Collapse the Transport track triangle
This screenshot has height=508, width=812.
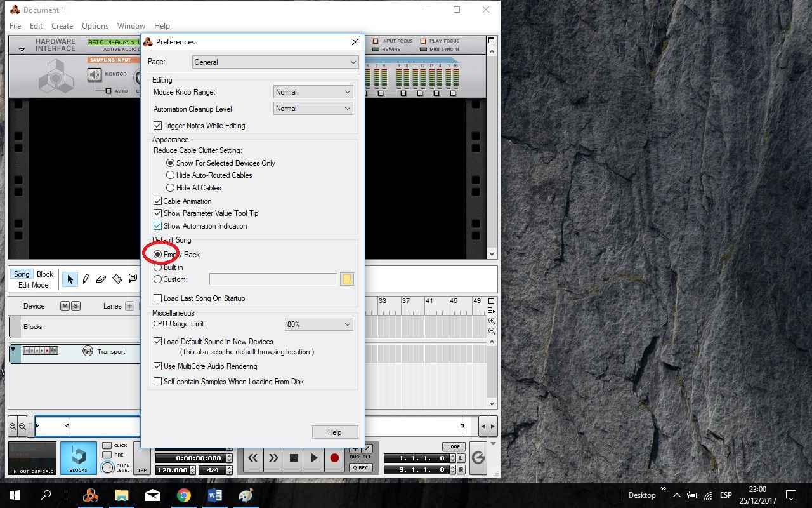pos(14,349)
